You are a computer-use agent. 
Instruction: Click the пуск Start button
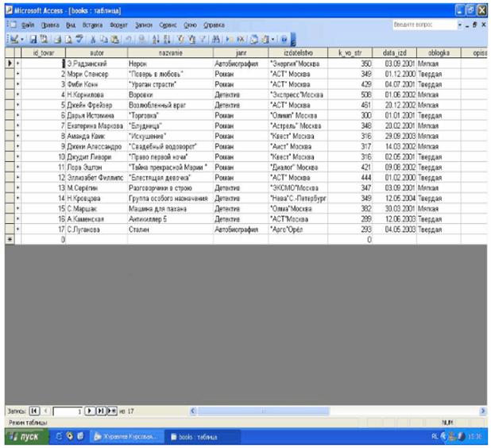coord(27,436)
